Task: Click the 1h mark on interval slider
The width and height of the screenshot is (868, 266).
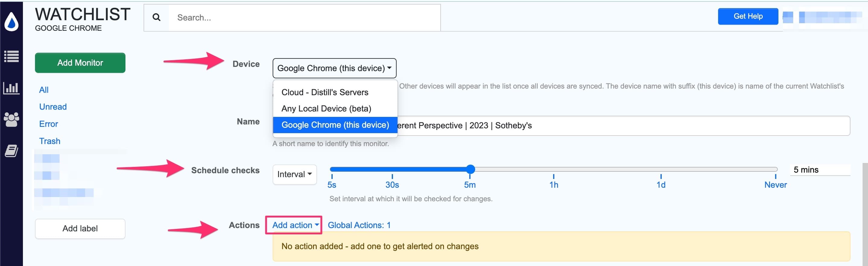Action: coord(554,184)
